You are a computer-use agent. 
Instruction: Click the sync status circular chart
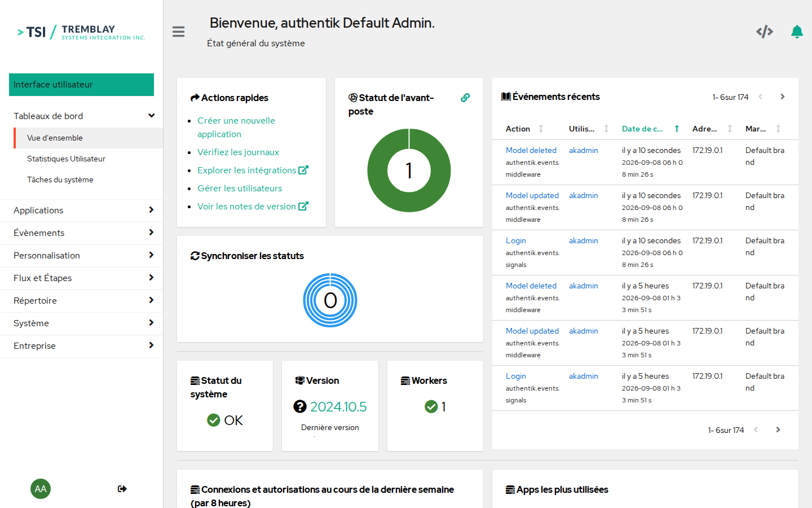pyautogui.click(x=330, y=300)
